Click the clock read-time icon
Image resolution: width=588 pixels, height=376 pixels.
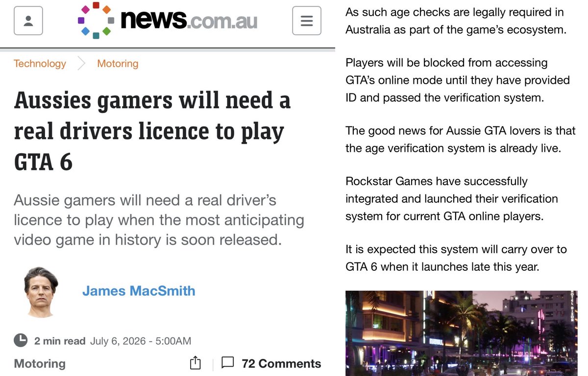click(x=21, y=340)
